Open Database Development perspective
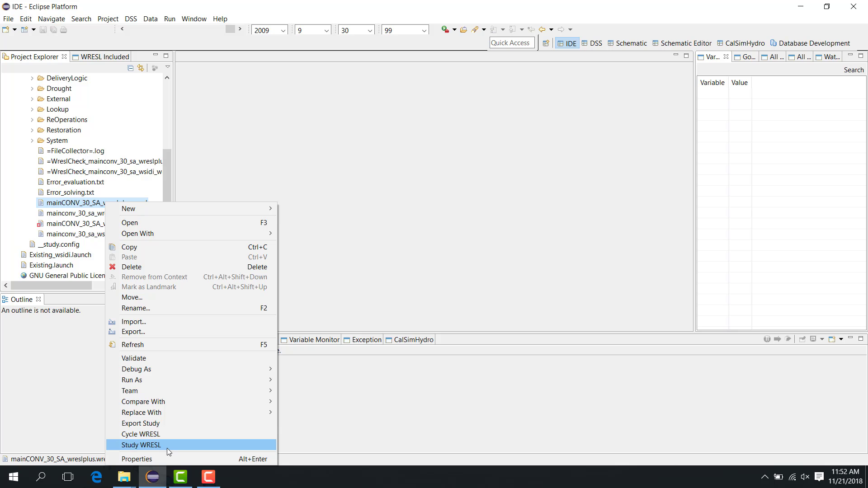This screenshot has width=868, height=488. [x=810, y=43]
